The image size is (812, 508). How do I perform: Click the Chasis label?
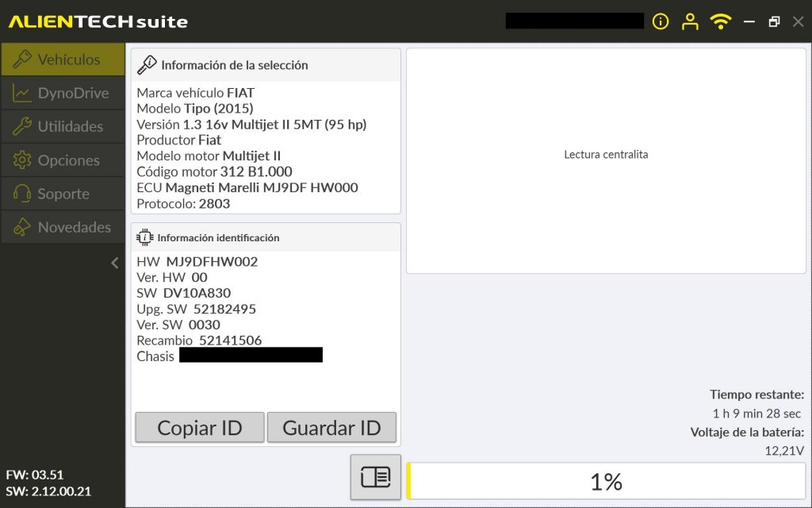pyautogui.click(x=155, y=356)
